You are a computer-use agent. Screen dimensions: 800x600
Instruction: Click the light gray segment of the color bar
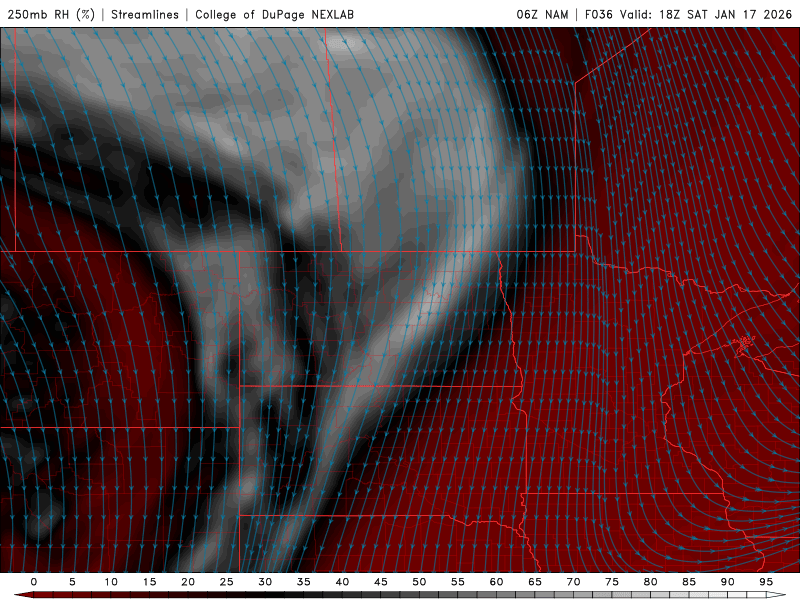700,595
